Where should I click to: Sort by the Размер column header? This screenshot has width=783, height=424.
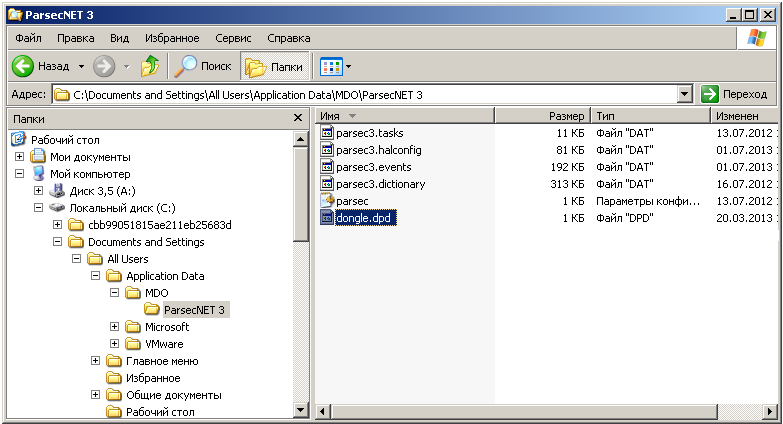coord(542,116)
